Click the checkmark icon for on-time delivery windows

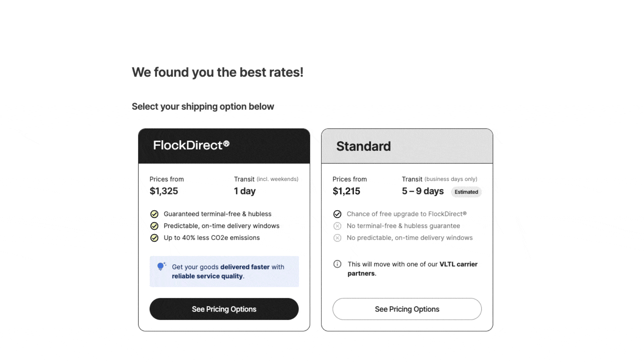[155, 226]
